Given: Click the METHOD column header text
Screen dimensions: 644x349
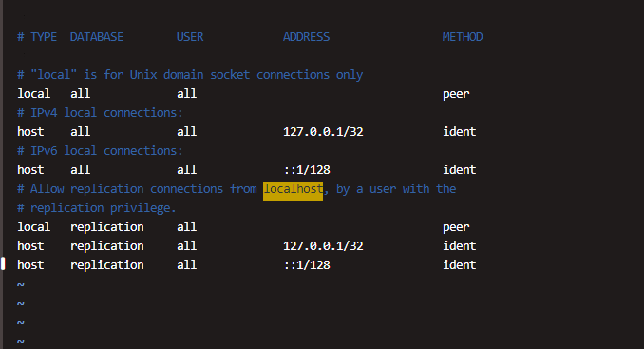Looking at the screenshot, I should 463,37.
